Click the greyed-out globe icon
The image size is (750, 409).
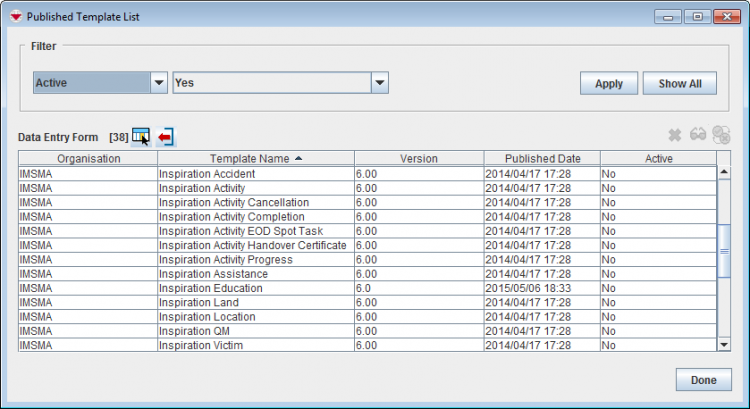(720, 135)
